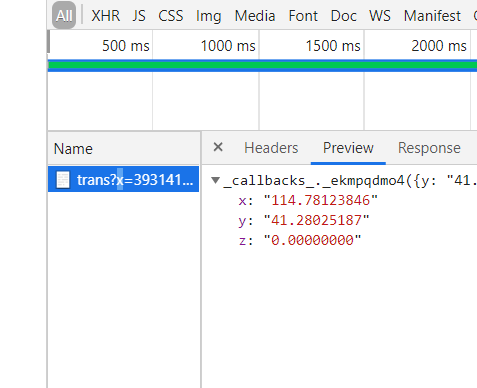
Task: Filter requests by Media type
Action: click(x=255, y=16)
